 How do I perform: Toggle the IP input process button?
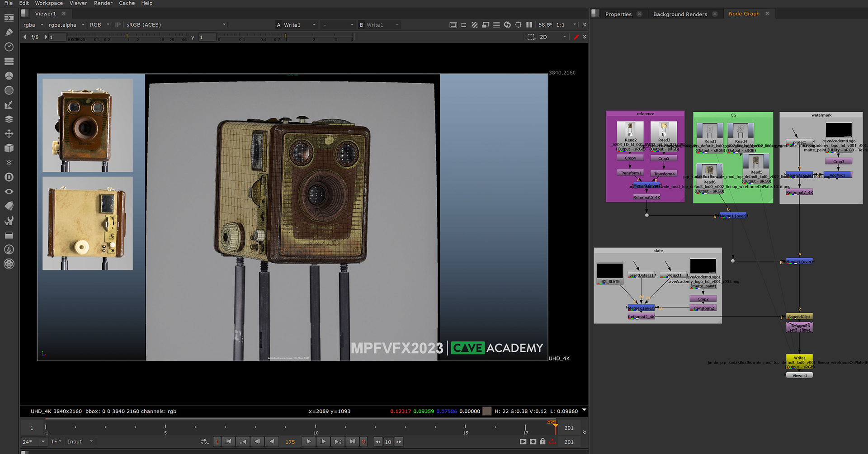[x=118, y=25]
